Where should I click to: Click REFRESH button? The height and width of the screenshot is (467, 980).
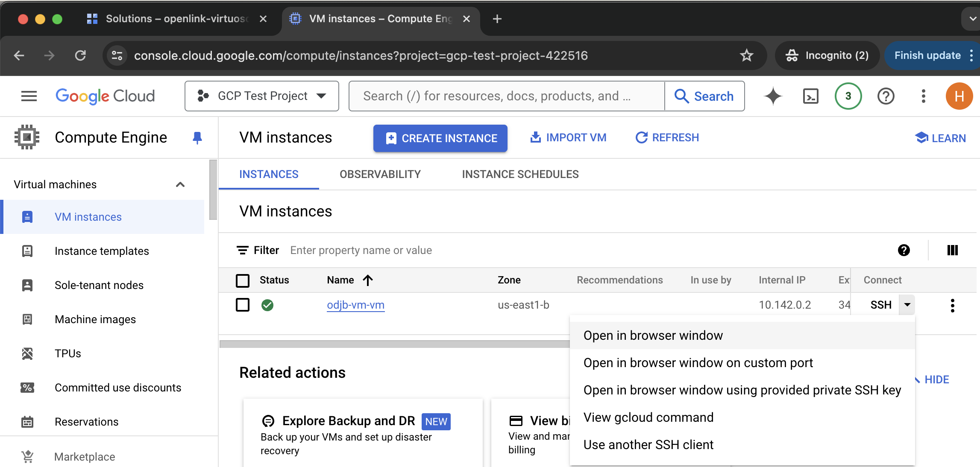tap(667, 137)
